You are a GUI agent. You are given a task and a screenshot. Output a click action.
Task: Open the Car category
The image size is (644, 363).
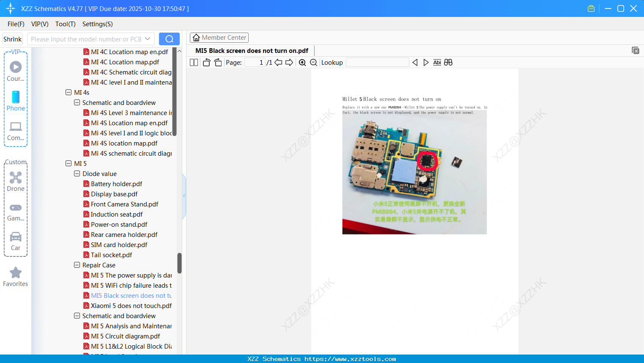tap(16, 241)
